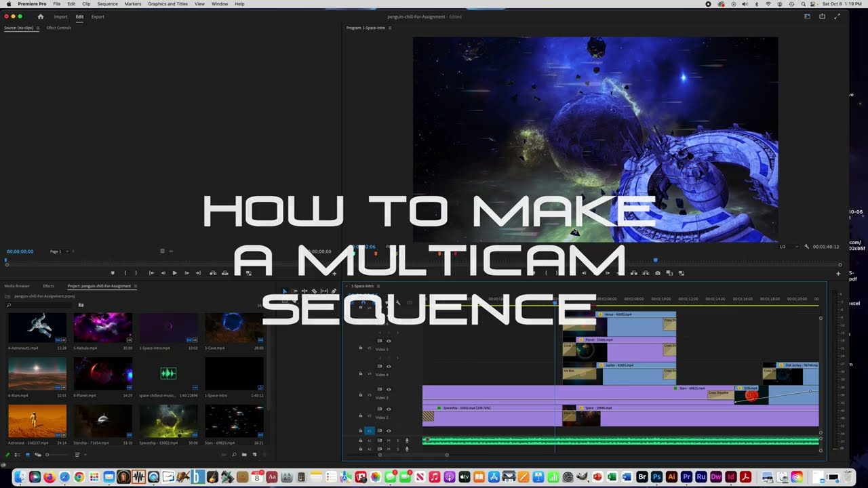Image resolution: width=868 pixels, height=488 pixels.
Task: Open the Markers menu
Action: click(x=133, y=4)
